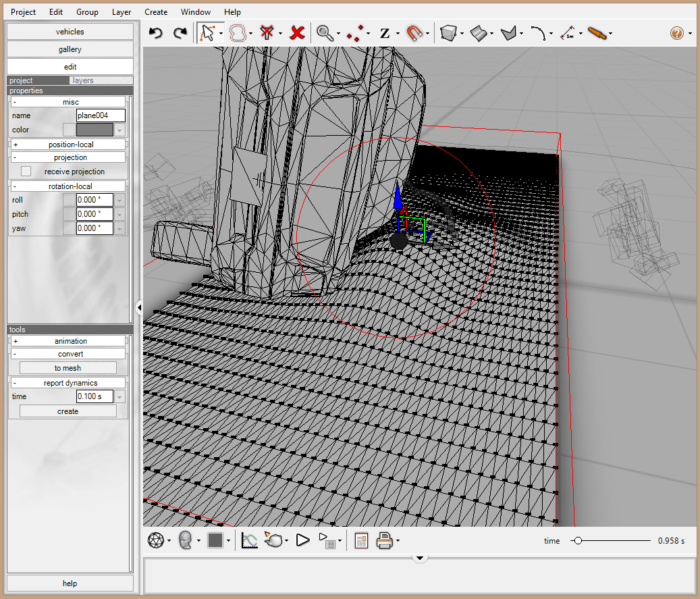Click the printer icon
This screenshot has width=700, height=599.
coord(384,540)
